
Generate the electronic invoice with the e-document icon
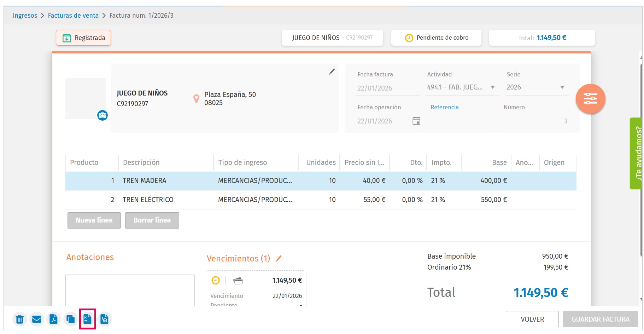tap(105, 319)
